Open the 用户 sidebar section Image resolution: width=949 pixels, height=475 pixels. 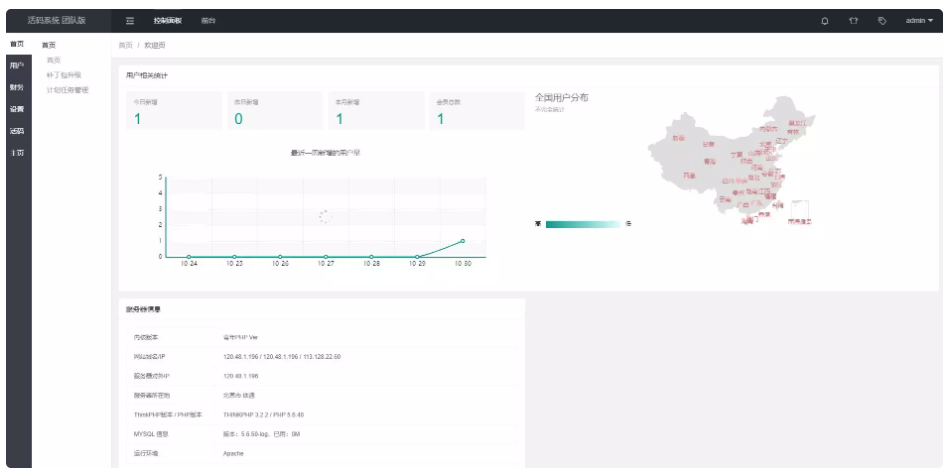coord(17,65)
